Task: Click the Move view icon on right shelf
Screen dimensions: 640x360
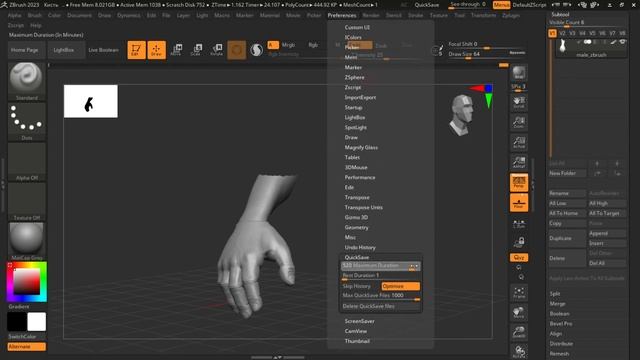Action: [x=519, y=313]
